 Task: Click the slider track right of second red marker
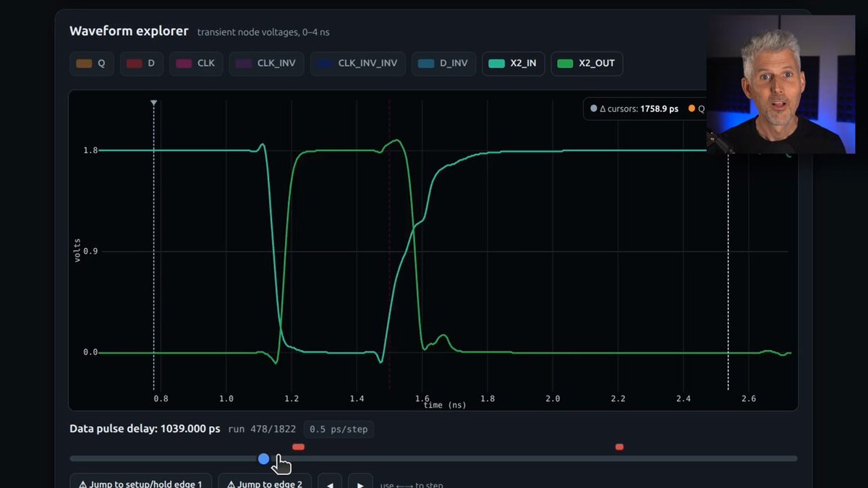pos(710,458)
